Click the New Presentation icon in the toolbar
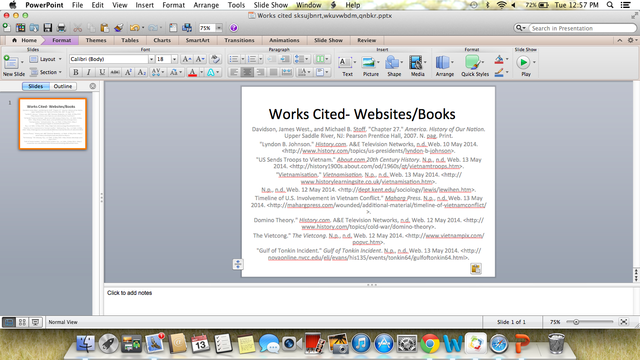The height and width of the screenshot is (360, 640). click(7, 28)
